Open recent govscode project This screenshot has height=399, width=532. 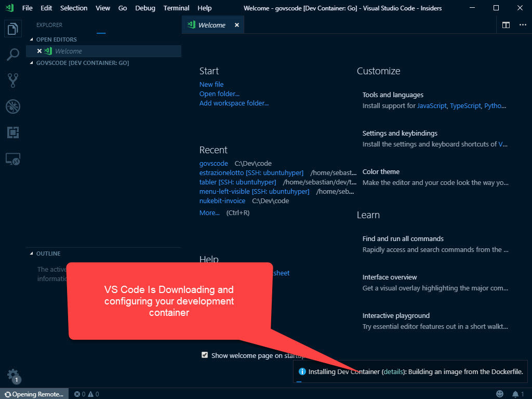point(214,163)
